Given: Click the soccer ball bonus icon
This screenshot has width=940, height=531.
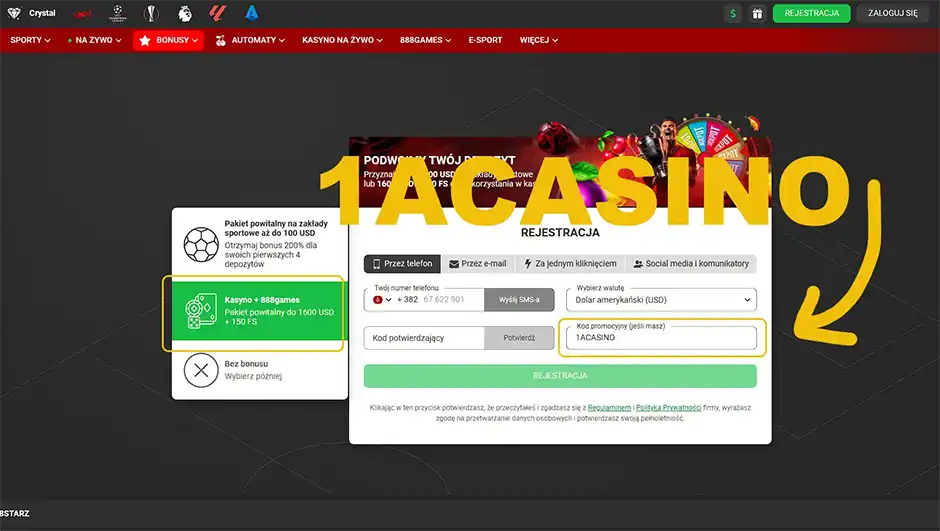Looking at the screenshot, I should 201,245.
